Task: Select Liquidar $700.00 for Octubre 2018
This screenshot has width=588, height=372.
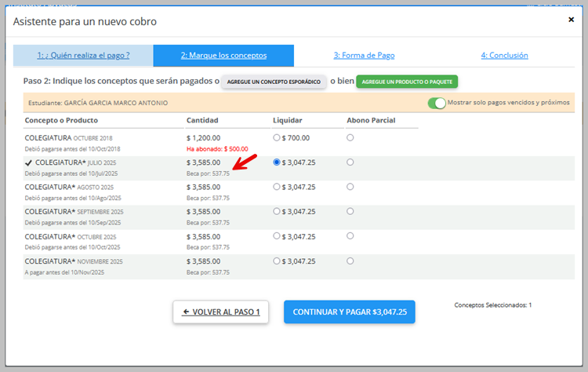Action: click(x=277, y=138)
